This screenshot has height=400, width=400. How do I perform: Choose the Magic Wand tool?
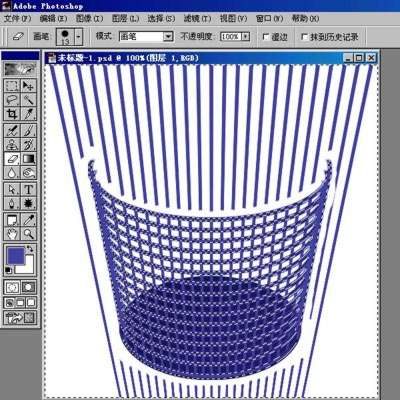pos(28,100)
